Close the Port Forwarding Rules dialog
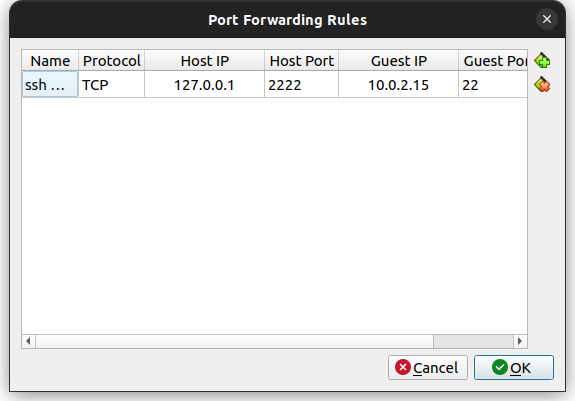 click(547, 19)
